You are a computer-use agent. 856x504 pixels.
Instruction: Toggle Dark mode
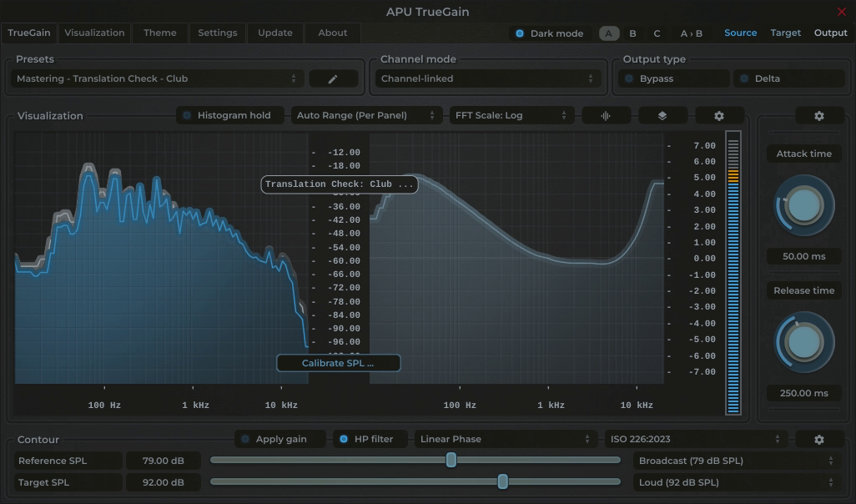click(x=550, y=33)
